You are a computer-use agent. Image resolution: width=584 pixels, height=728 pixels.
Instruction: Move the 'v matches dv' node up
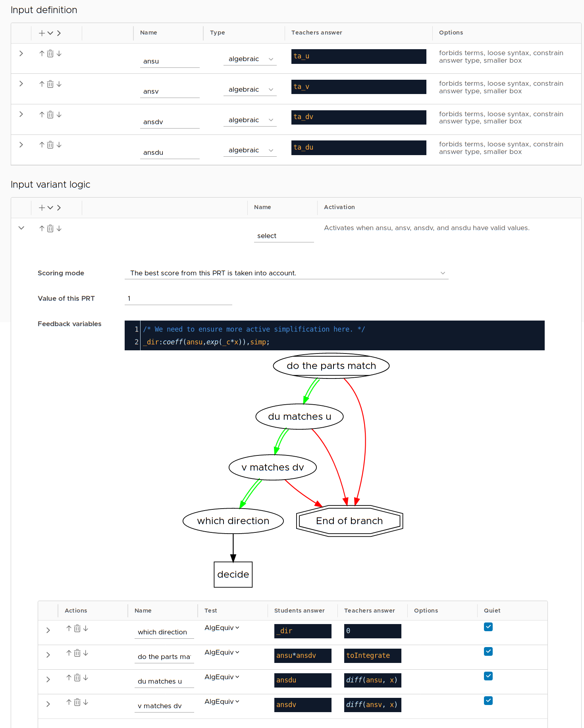tap(69, 702)
